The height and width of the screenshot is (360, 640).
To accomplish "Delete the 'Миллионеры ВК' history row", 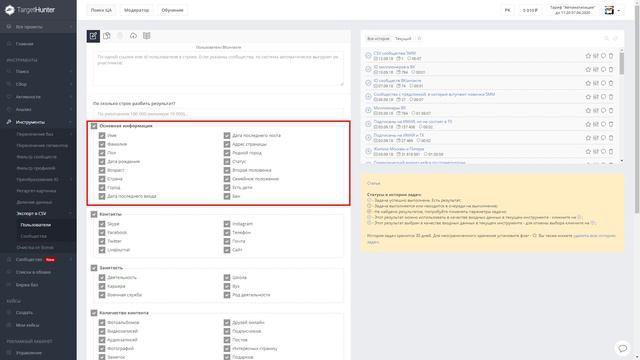I will [x=611, y=111].
